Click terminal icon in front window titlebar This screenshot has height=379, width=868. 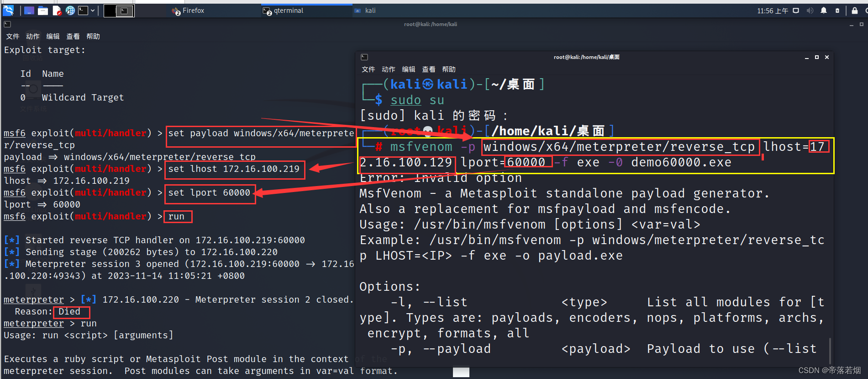tap(364, 57)
